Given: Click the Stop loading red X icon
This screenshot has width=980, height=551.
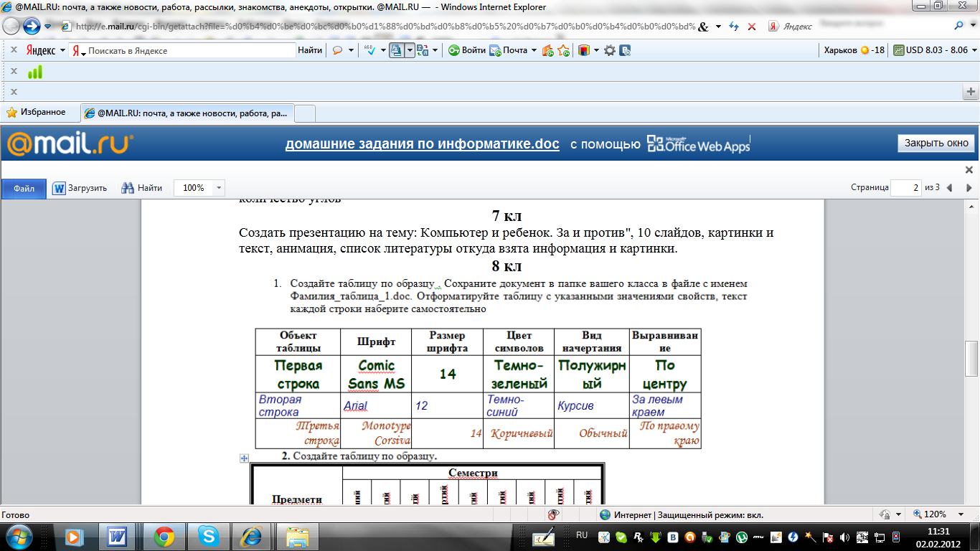Looking at the screenshot, I should (751, 26).
